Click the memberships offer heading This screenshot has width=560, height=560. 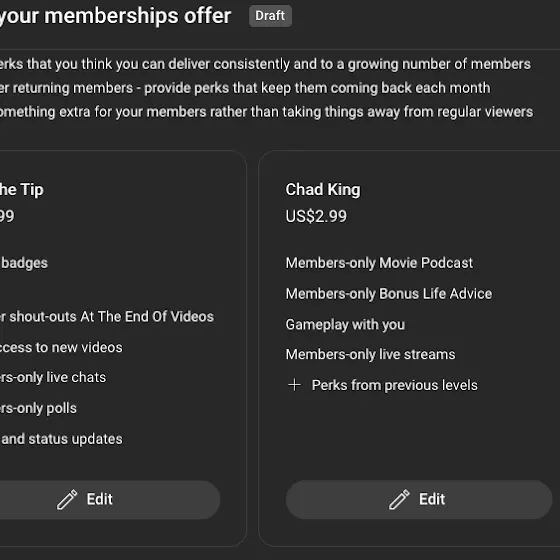[x=115, y=16]
